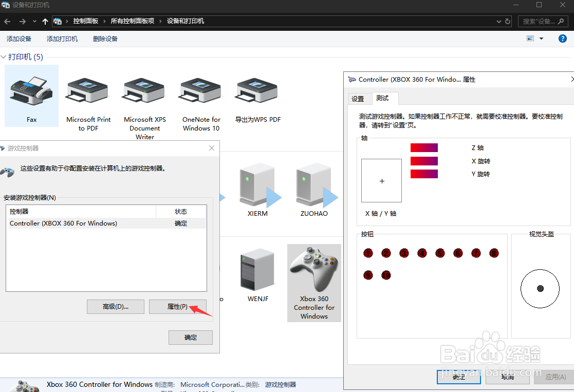Click button indicator 1
Image resolution: width=574 pixels, height=392 pixels.
tap(368, 253)
